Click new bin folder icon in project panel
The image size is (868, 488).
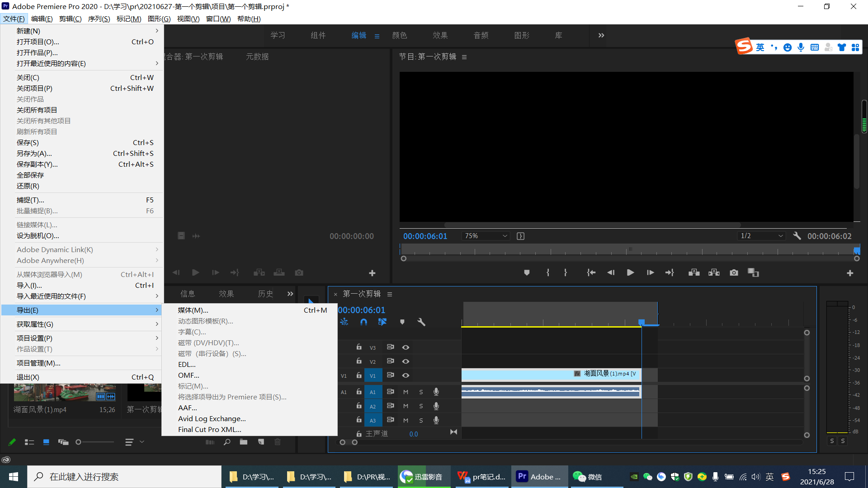[244, 442]
